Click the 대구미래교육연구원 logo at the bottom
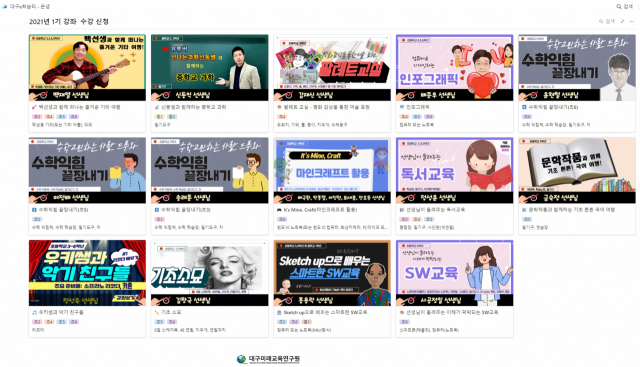The image size is (640, 367). coord(269,359)
